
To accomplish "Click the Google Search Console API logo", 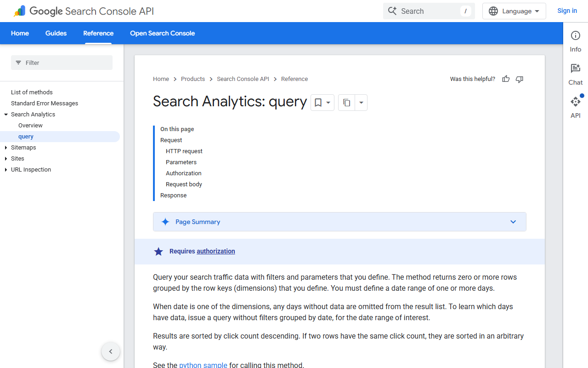I will [x=83, y=11].
